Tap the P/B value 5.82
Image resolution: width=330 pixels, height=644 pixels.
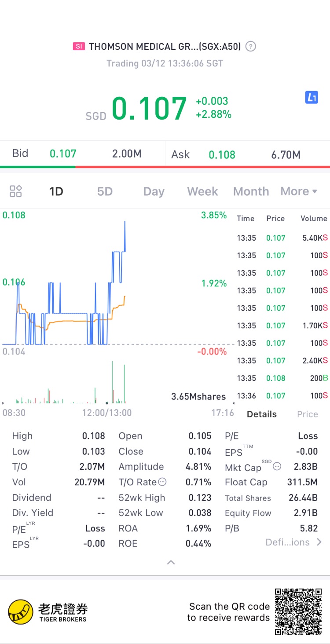[309, 528]
